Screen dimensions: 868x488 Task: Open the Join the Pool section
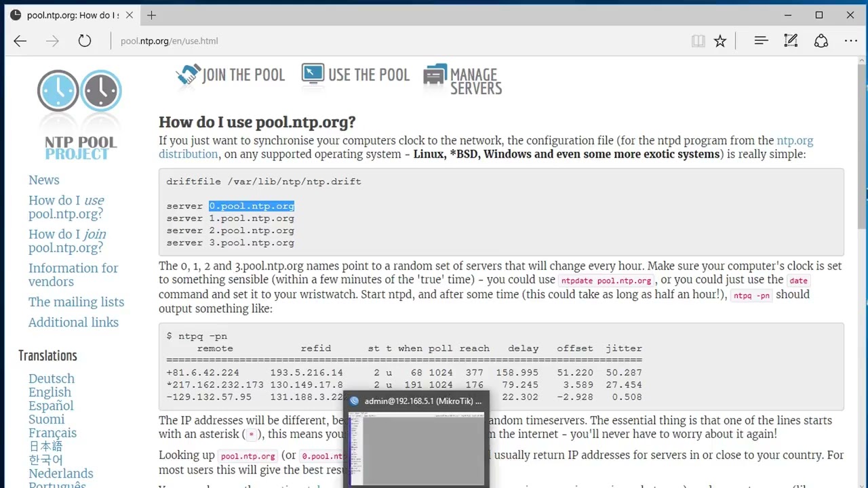point(231,75)
